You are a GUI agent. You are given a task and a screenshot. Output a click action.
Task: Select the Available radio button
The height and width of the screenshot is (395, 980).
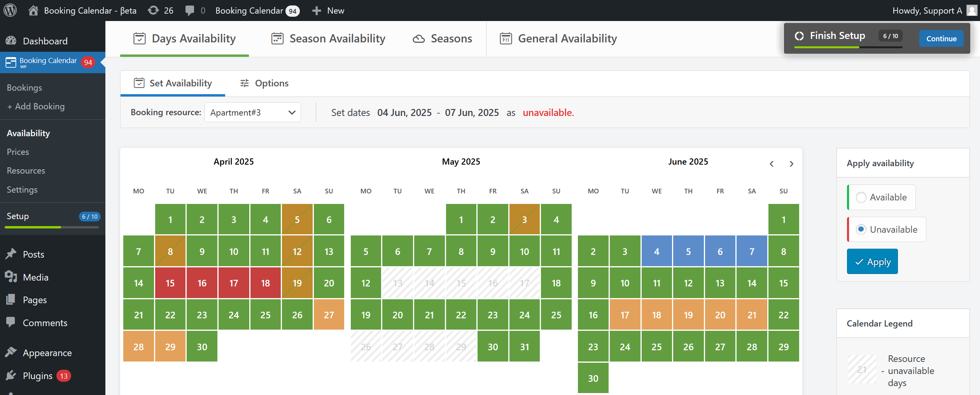(x=861, y=197)
